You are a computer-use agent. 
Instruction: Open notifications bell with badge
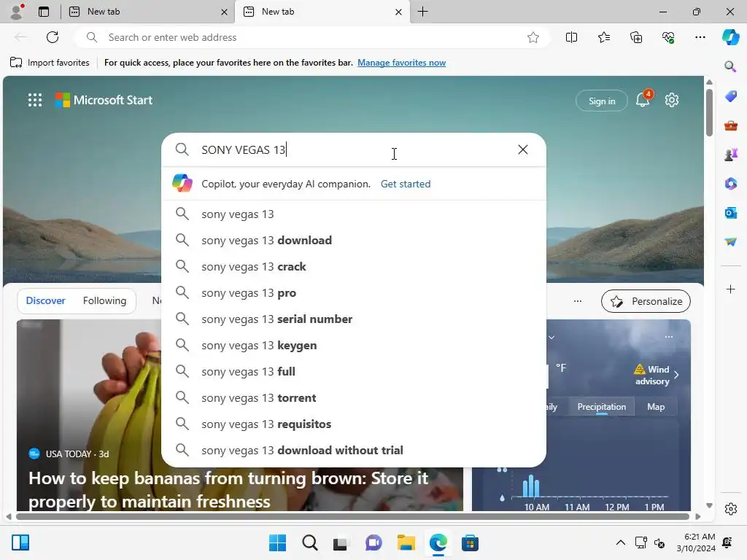coord(643,99)
